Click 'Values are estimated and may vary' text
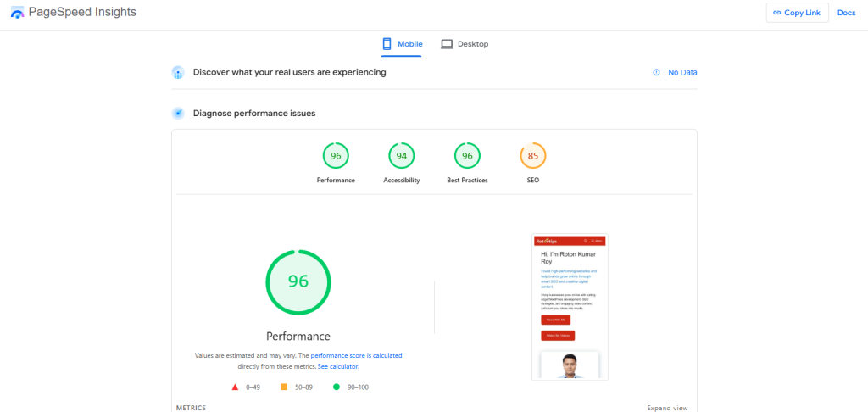The width and height of the screenshot is (868, 412). pos(246,355)
